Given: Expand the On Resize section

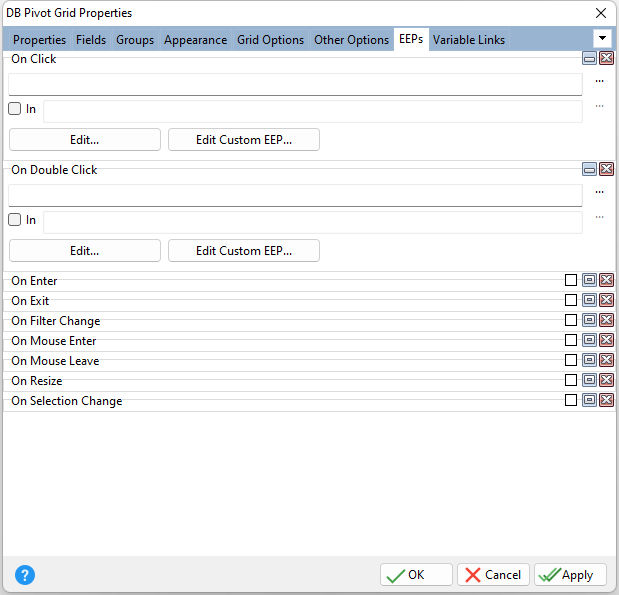Looking at the screenshot, I should (x=589, y=380).
